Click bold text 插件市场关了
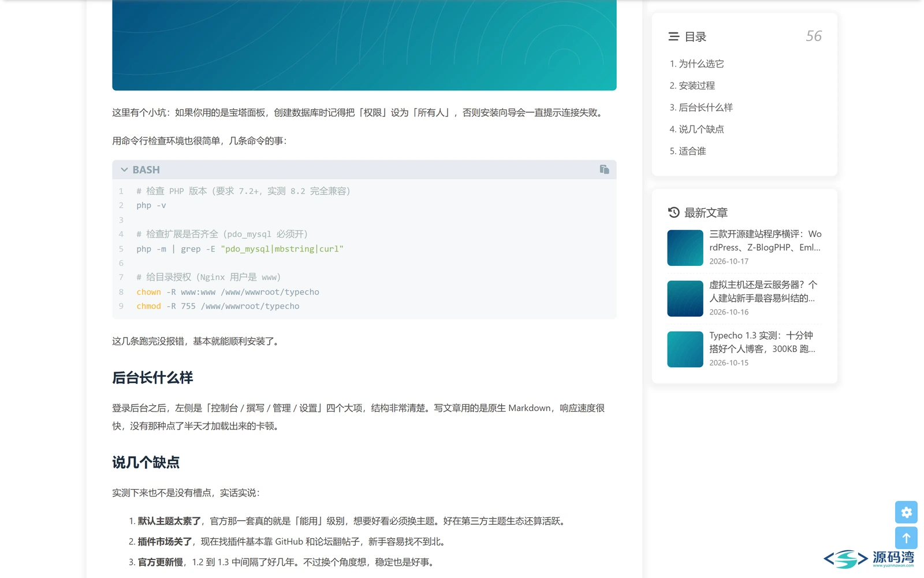This screenshot has height=578, width=924. click(165, 542)
